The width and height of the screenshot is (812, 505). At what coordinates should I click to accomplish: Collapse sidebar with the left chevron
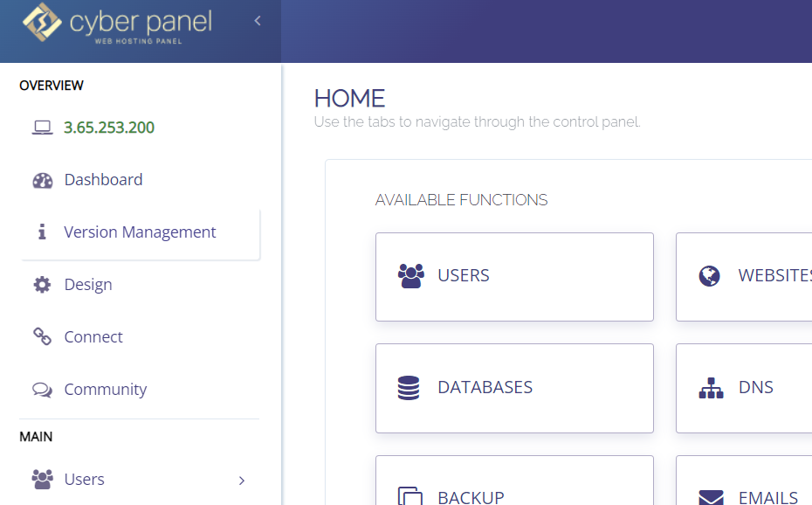[x=258, y=21]
